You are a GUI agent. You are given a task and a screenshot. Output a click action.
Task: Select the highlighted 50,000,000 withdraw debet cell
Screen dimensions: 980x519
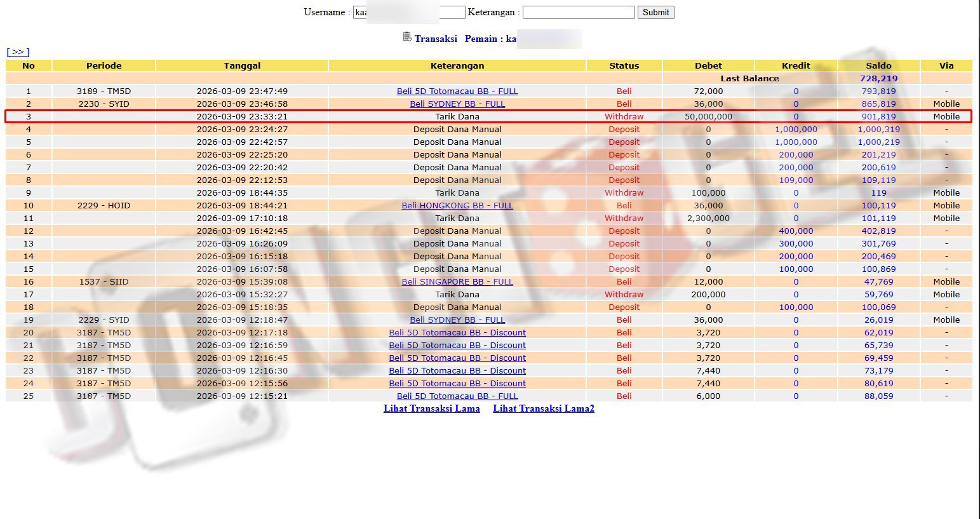tap(708, 117)
